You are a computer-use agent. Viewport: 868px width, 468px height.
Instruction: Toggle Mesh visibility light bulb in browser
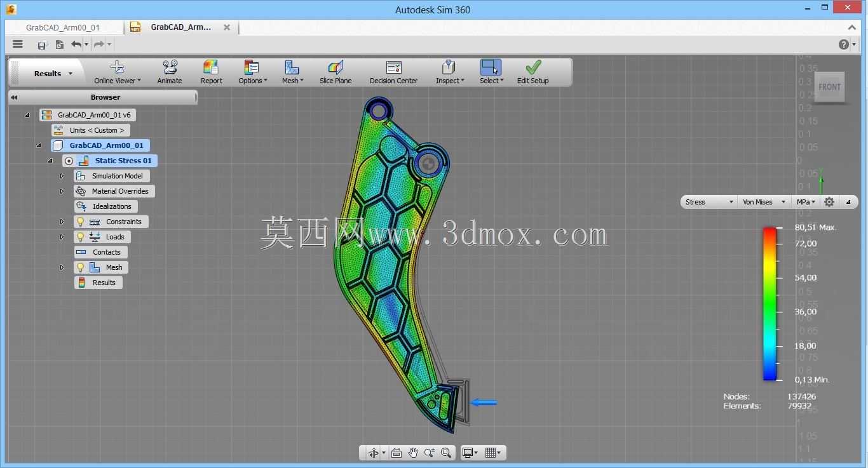[80, 267]
